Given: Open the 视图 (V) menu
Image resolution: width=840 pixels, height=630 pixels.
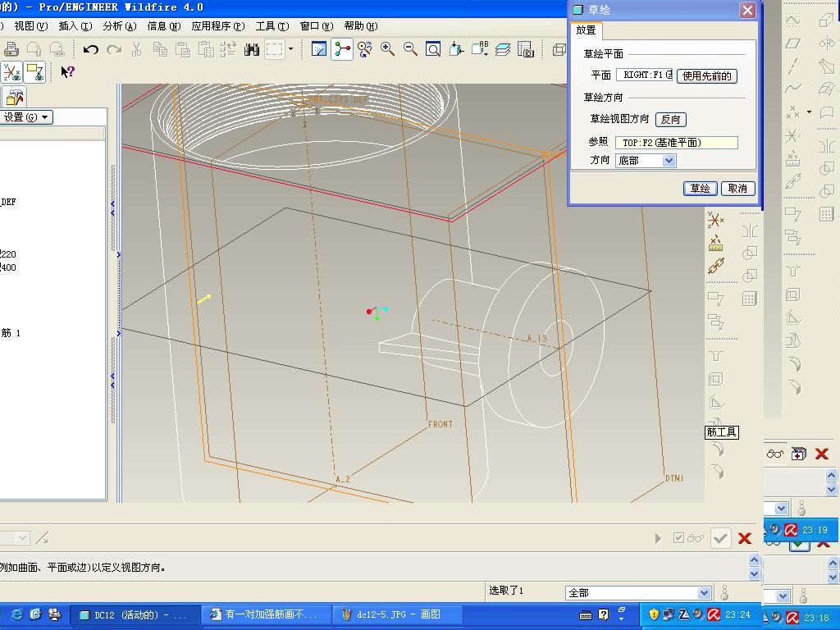Looking at the screenshot, I should (30, 25).
